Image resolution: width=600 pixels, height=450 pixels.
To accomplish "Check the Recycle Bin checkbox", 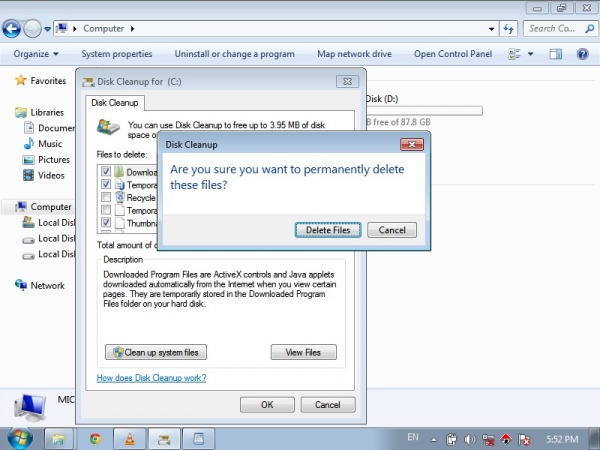I will (106, 197).
